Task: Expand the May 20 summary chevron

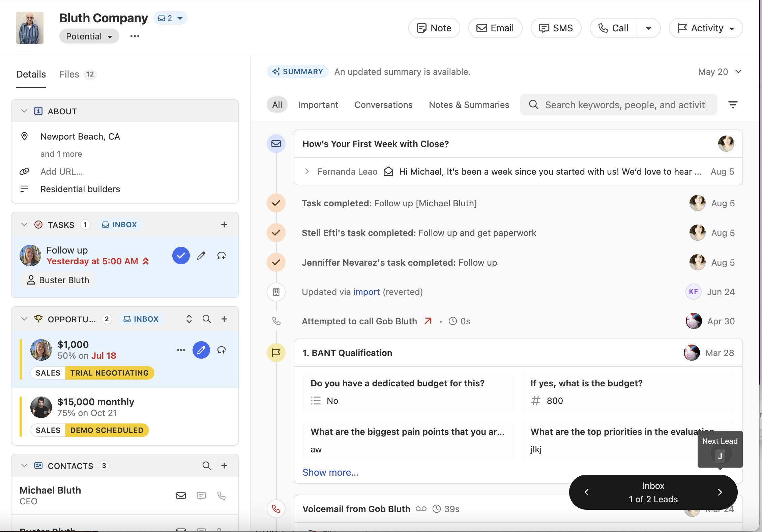Action: point(738,71)
